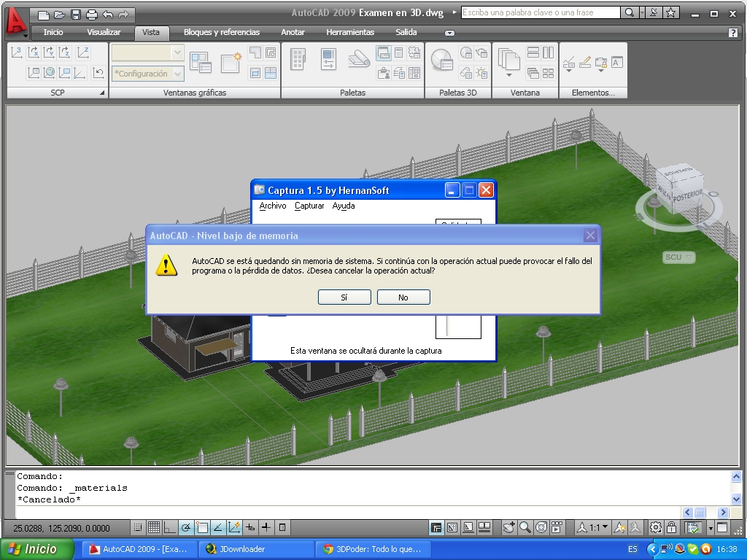This screenshot has width=747, height=560.
Task: Click the Clean Screen icon at status bar end
Action: (722, 527)
